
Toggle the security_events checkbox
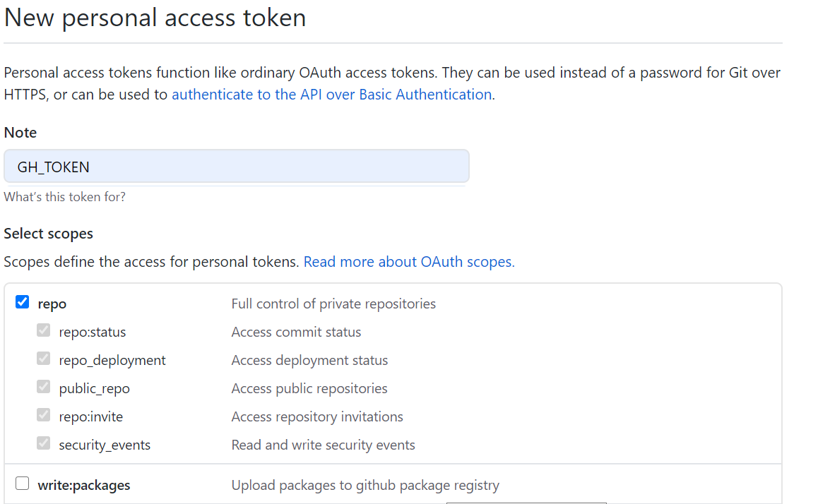(44, 443)
